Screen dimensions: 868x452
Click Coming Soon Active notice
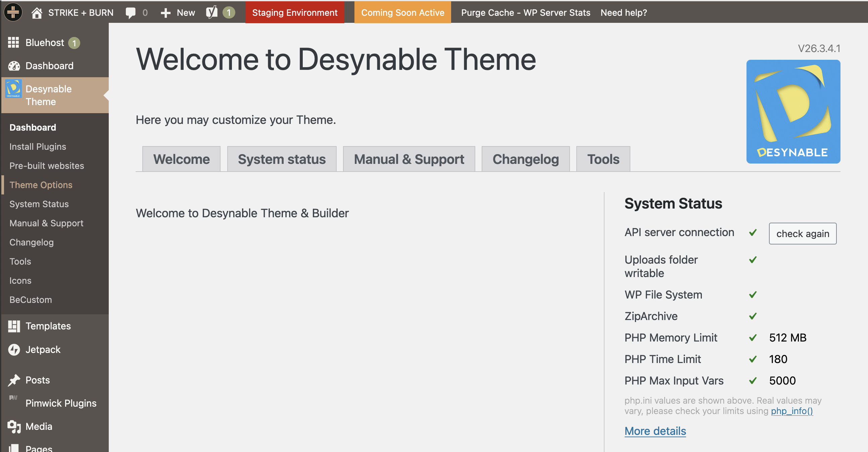403,12
